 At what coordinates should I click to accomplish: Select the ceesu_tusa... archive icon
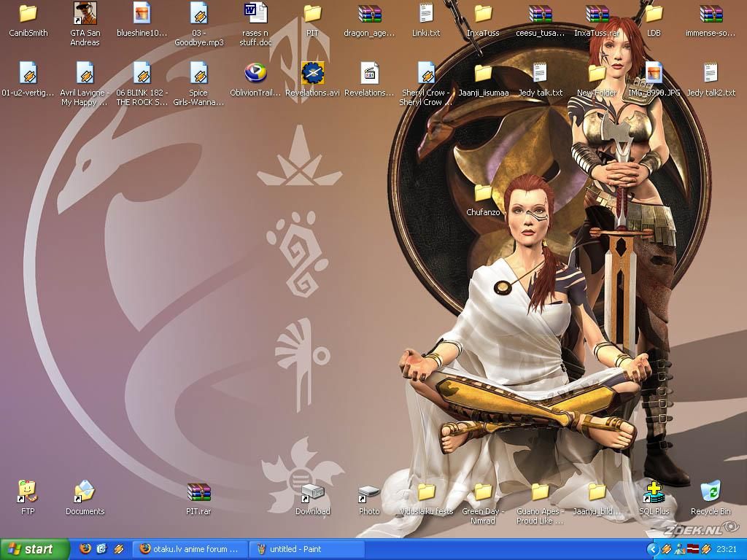[x=541, y=13]
